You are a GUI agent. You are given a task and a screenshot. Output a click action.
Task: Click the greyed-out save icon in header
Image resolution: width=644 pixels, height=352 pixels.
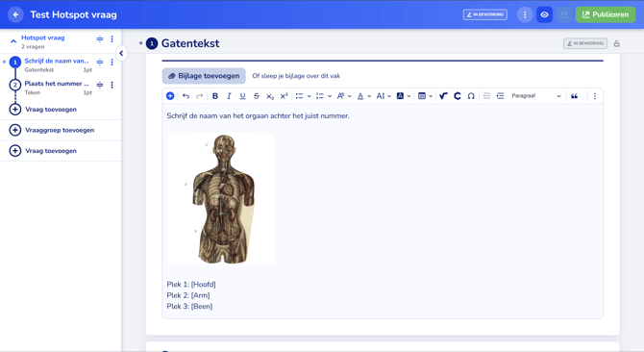pyautogui.click(x=564, y=14)
